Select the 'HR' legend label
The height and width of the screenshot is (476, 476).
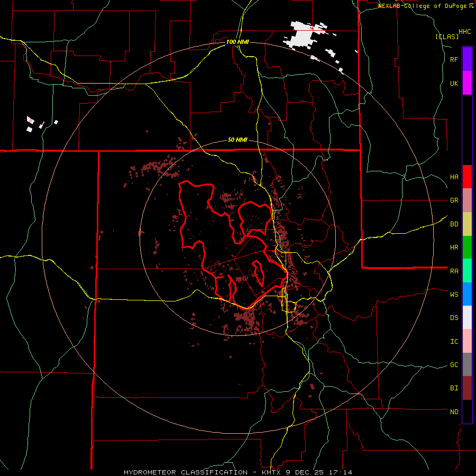click(x=454, y=248)
